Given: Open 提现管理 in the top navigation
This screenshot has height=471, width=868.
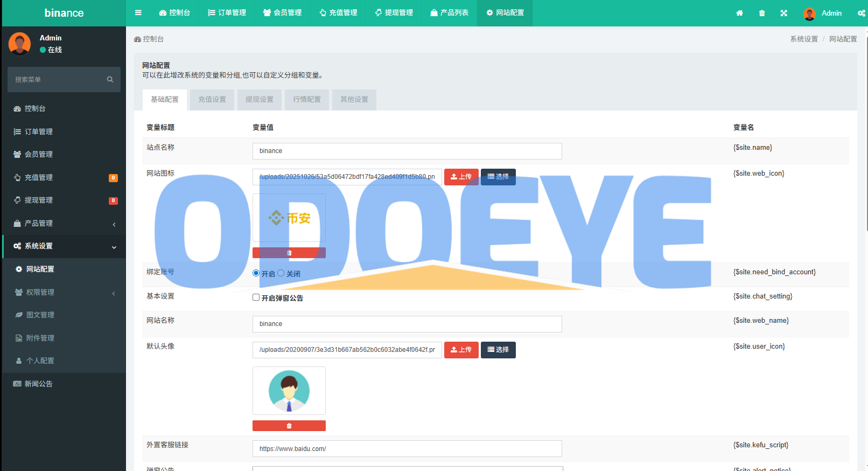Looking at the screenshot, I should coord(394,13).
